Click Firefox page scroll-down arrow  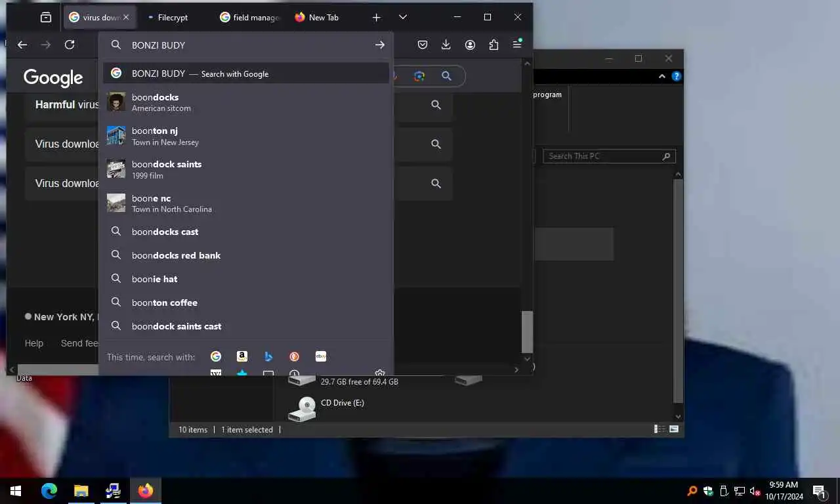pyautogui.click(x=527, y=359)
